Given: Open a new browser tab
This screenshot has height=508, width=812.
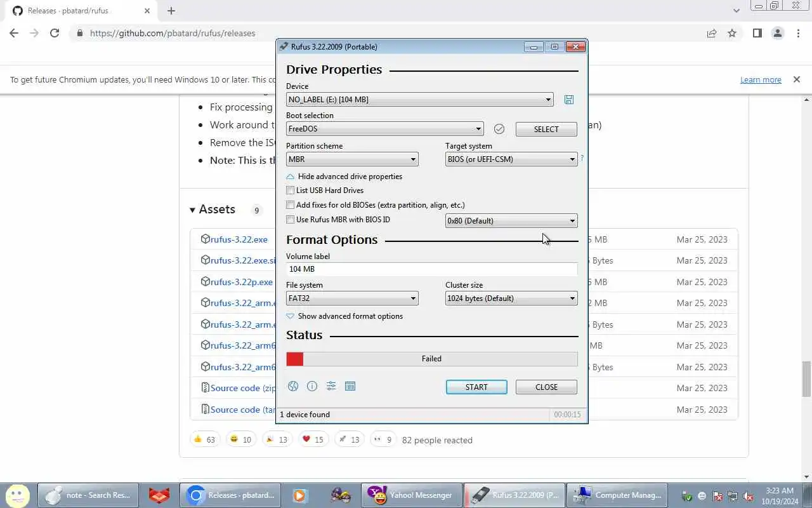Looking at the screenshot, I should pos(171,11).
